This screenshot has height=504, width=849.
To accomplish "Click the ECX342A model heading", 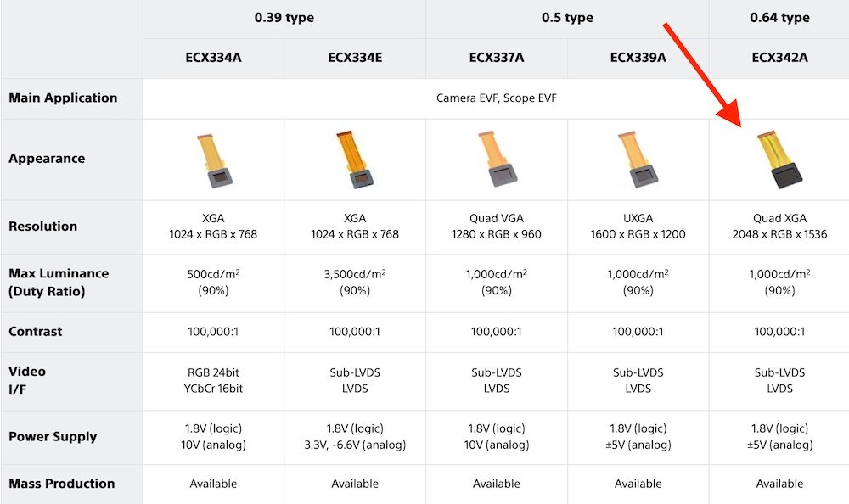I will (779, 59).
